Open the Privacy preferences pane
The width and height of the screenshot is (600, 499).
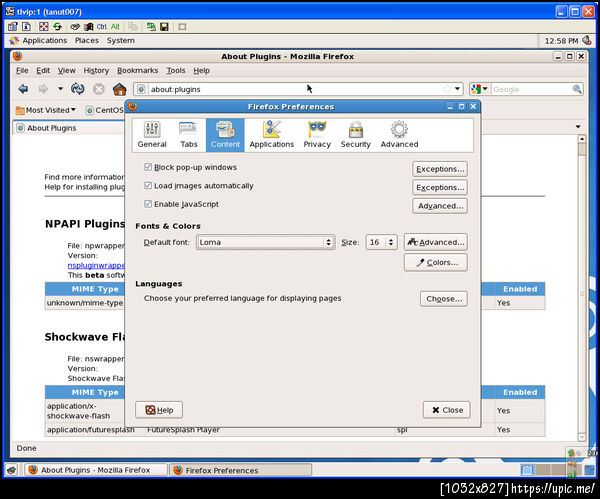click(x=317, y=135)
